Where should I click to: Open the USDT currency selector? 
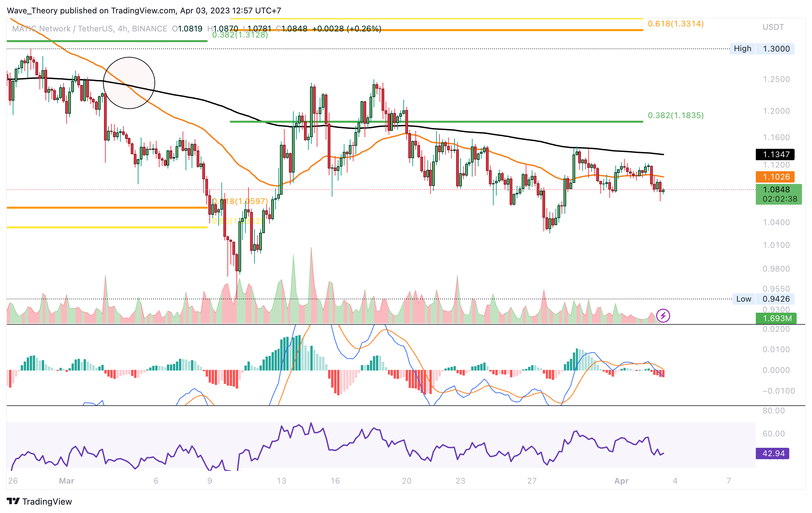click(x=773, y=27)
